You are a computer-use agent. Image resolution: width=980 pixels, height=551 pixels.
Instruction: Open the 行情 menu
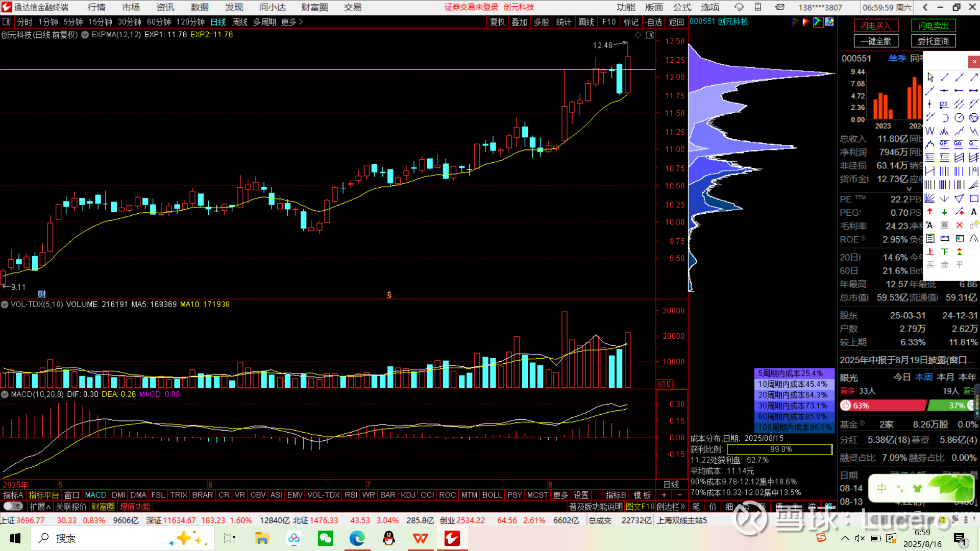coord(96,7)
